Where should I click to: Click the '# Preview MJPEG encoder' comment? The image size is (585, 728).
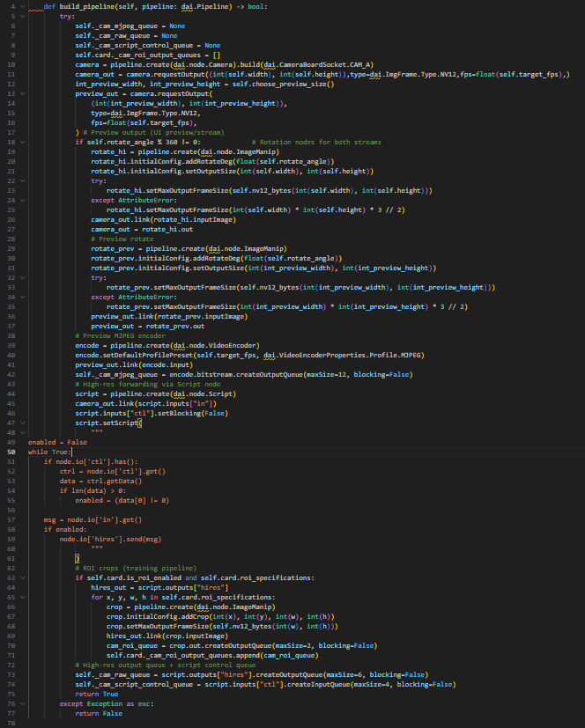point(121,335)
